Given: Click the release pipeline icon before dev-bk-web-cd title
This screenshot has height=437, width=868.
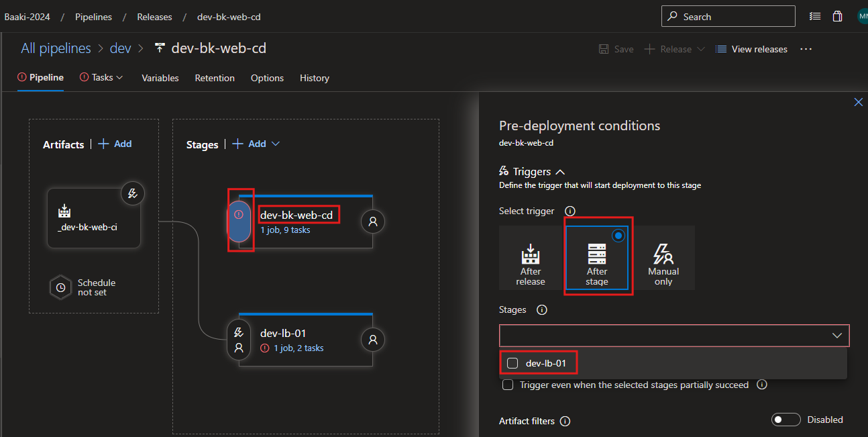Looking at the screenshot, I should click(160, 48).
